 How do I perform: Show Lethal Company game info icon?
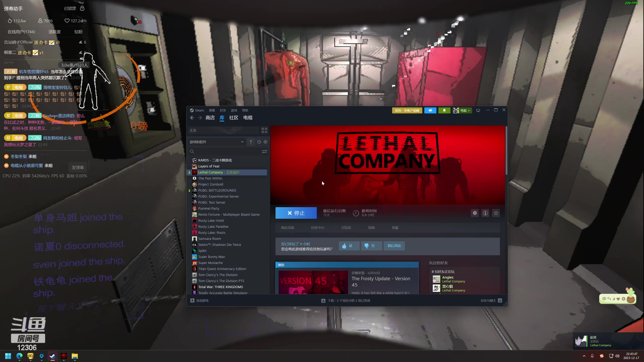point(485,213)
